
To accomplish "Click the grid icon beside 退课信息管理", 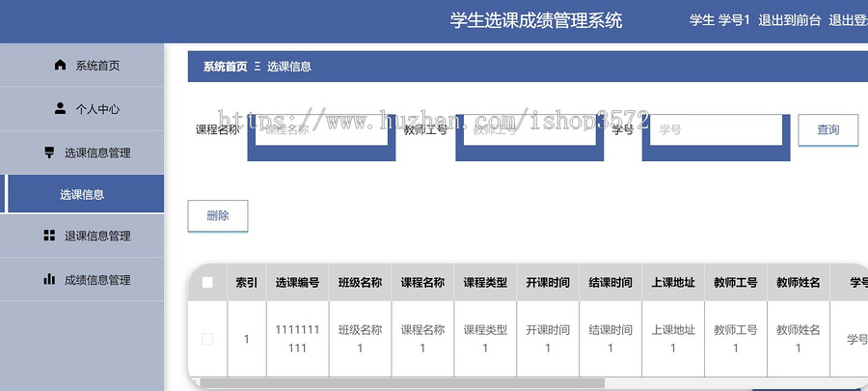I will pos(49,235).
